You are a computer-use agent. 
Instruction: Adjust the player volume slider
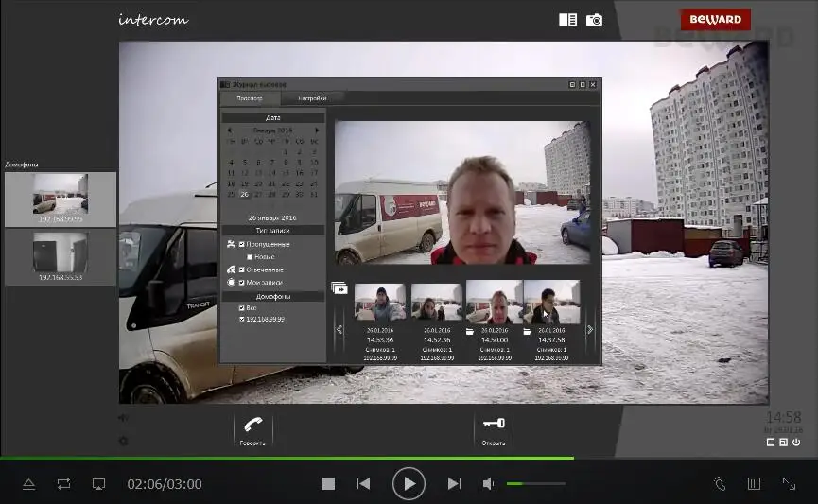536,483
